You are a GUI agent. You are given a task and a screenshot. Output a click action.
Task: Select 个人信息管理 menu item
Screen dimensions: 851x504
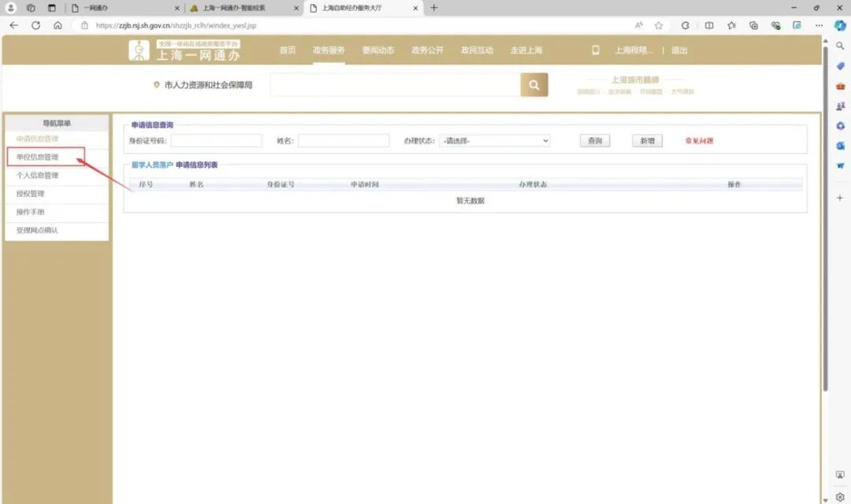tap(38, 176)
